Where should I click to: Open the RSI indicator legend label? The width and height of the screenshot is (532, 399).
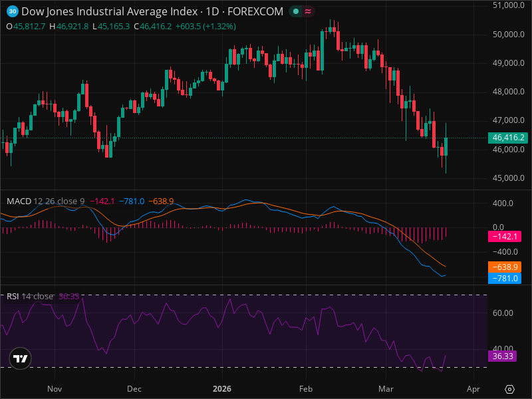point(13,297)
